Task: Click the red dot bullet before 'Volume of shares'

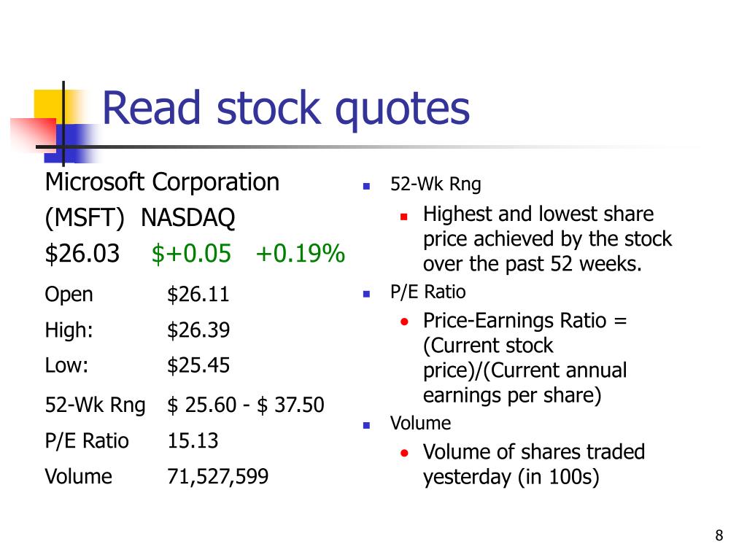Action: click(x=404, y=453)
